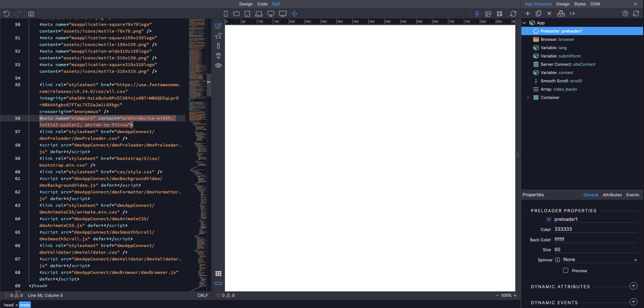
Task: Open help question mark icon
Action: (625, 13)
